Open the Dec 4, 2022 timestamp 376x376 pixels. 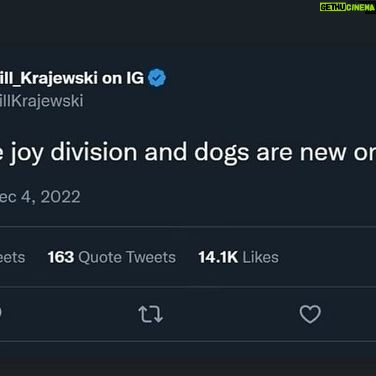(40, 197)
